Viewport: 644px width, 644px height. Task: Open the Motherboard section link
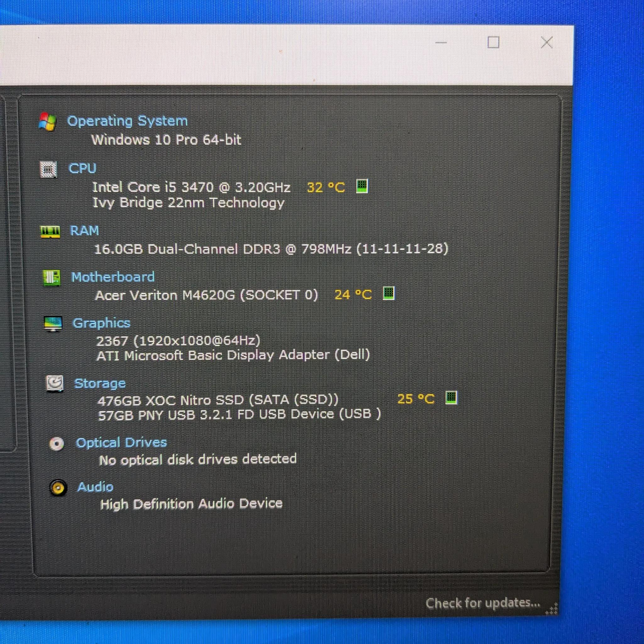click(x=113, y=277)
